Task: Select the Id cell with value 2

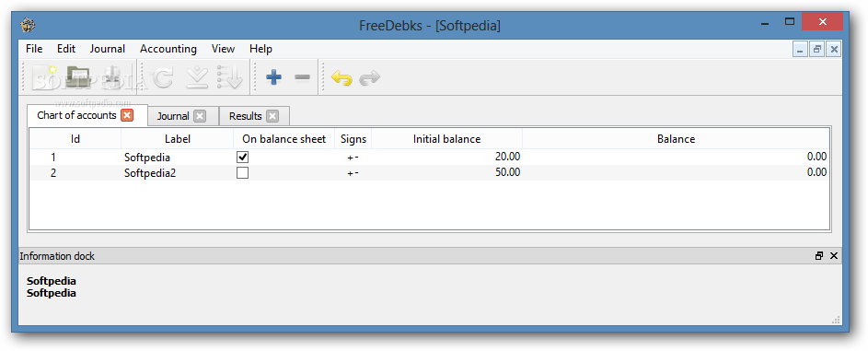Action: click(x=75, y=172)
